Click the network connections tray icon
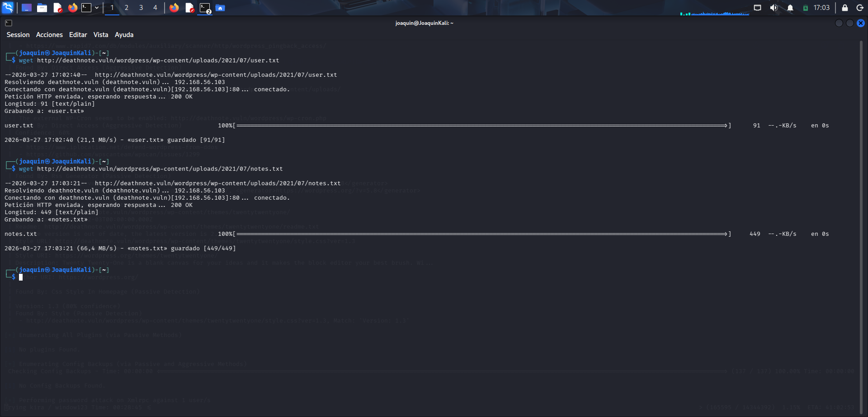 coord(757,7)
